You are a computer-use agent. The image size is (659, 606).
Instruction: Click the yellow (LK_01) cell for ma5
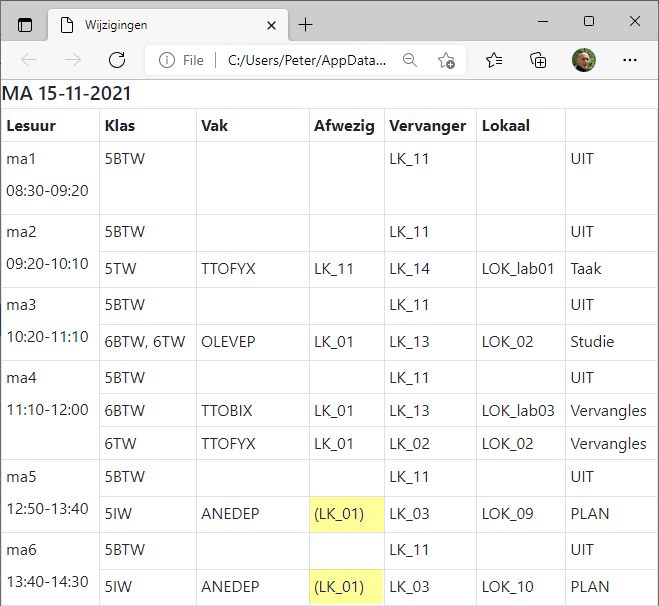coord(347,514)
